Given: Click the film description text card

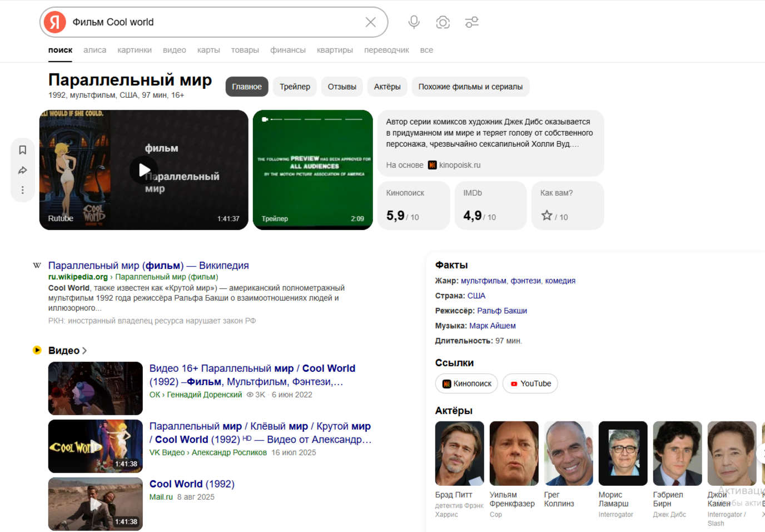Looking at the screenshot, I should (x=491, y=143).
